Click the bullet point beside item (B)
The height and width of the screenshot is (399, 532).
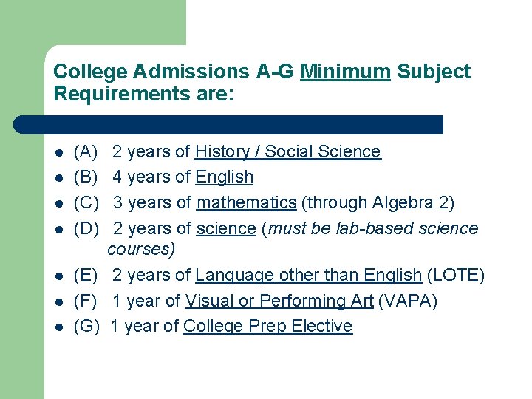pyautogui.click(x=59, y=178)
